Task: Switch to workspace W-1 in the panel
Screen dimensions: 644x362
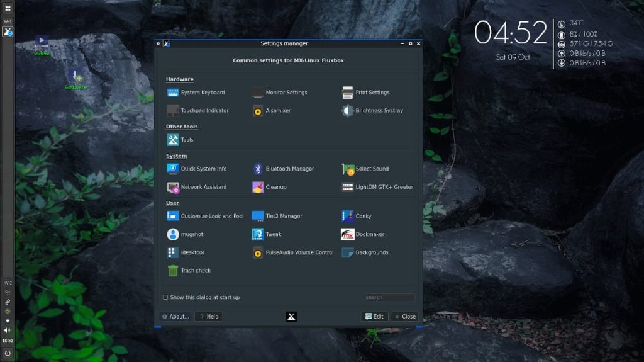Action: 8,21
